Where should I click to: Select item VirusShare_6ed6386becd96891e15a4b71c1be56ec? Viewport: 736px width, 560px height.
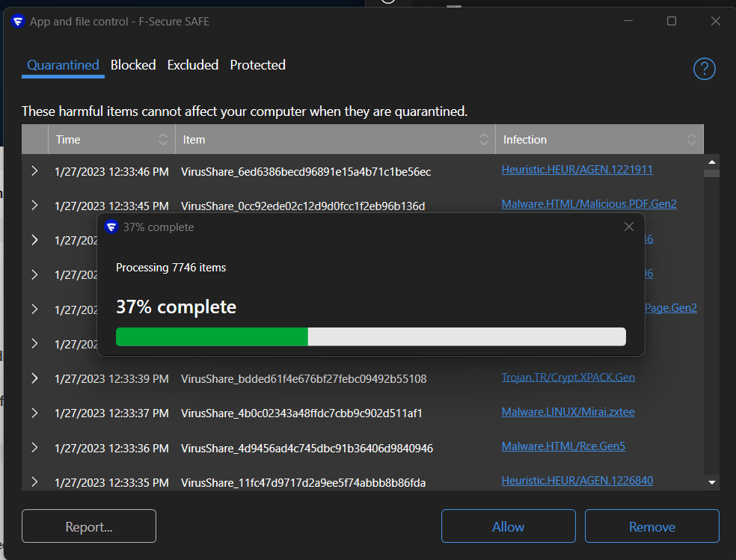(306, 172)
